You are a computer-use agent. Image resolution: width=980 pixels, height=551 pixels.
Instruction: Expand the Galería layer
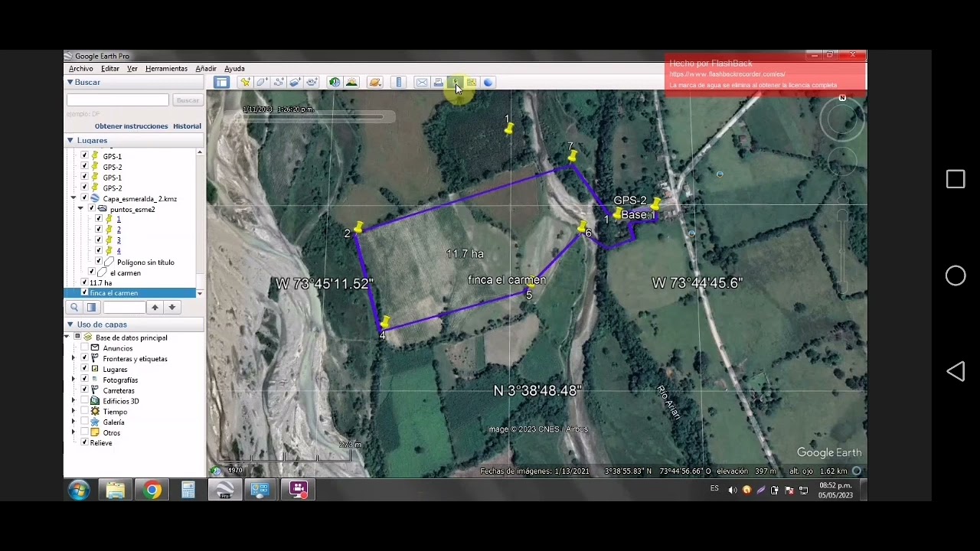click(x=73, y=422)
